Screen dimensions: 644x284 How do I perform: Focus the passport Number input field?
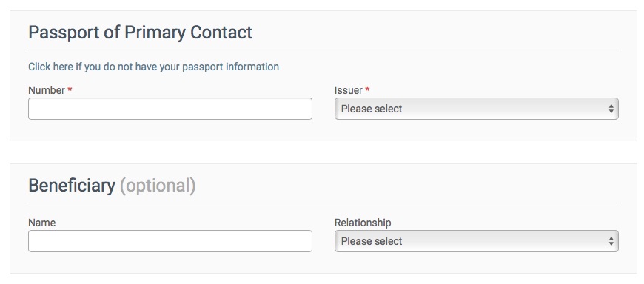coord(170,109)
